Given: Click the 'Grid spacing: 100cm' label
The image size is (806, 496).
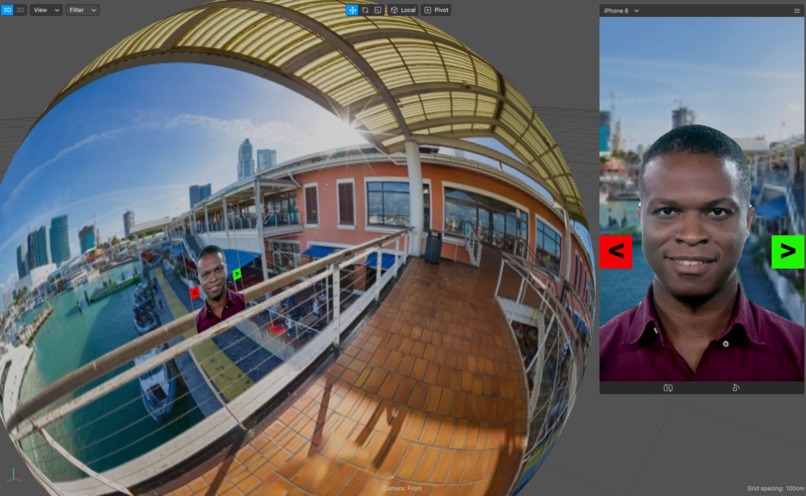Looking at the screenshot, I should [775, 488].
